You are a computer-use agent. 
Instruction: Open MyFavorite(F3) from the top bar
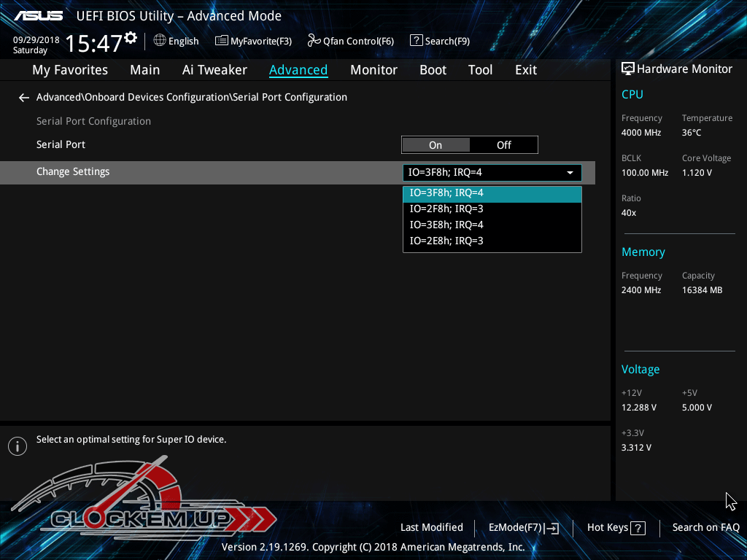tap(253, 42)
